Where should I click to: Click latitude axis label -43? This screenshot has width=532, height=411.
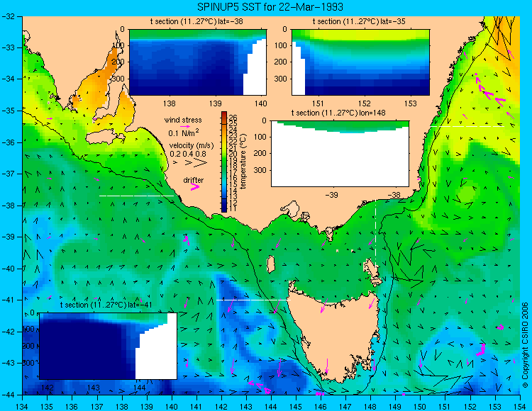[7, 363]
